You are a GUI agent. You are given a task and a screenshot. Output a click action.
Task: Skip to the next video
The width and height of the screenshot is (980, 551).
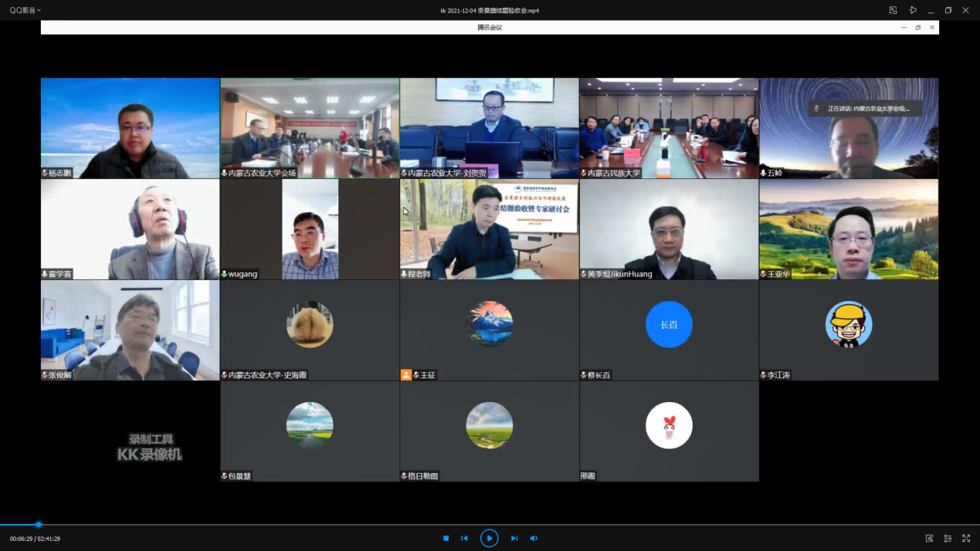pos(514,538)
